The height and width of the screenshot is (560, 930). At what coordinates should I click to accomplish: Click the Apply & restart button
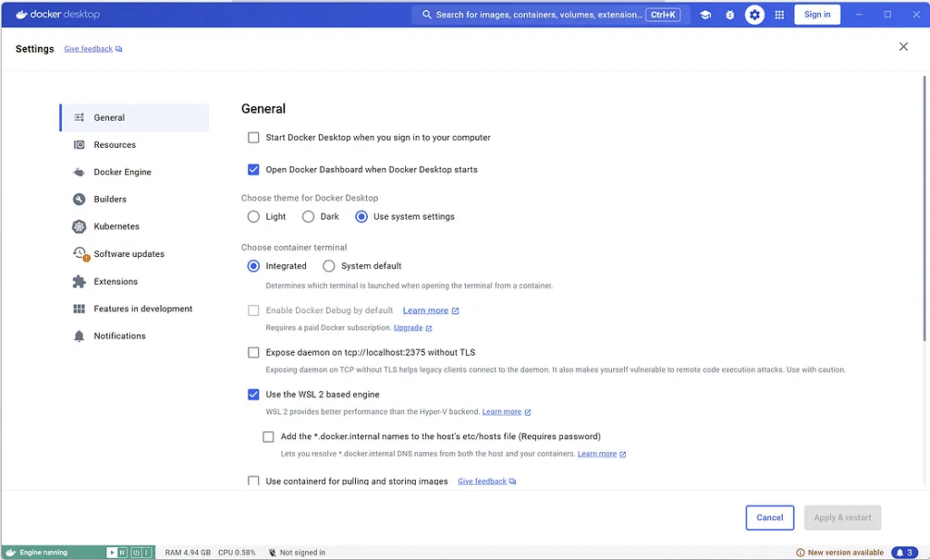[x=842, y=518]
